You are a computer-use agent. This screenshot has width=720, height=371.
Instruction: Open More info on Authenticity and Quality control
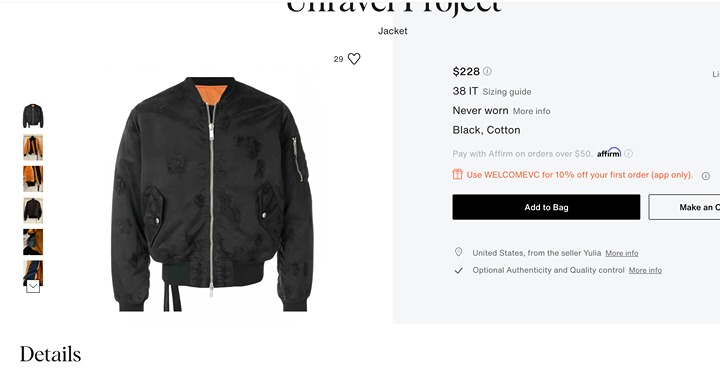pyautogui.click(x=645, y=270)
